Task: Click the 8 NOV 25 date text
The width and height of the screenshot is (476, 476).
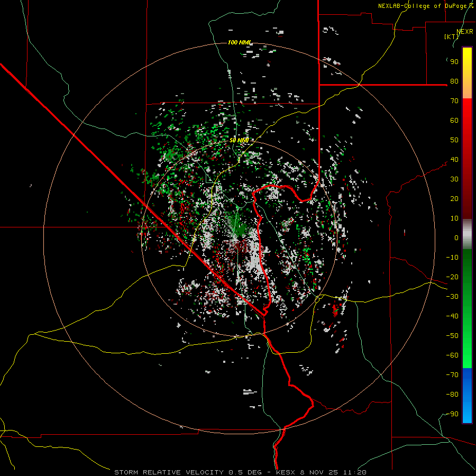Action: tap(319, 472)
